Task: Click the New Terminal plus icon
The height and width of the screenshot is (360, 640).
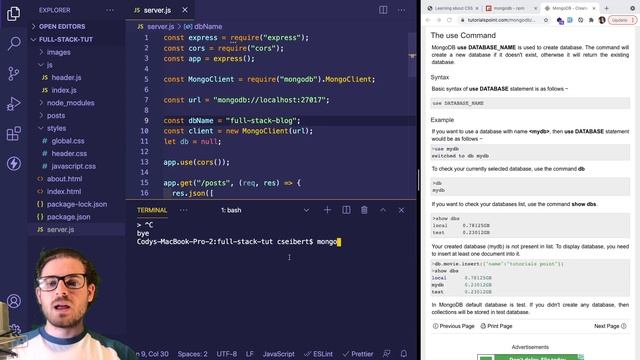Action: pos(327,210)
